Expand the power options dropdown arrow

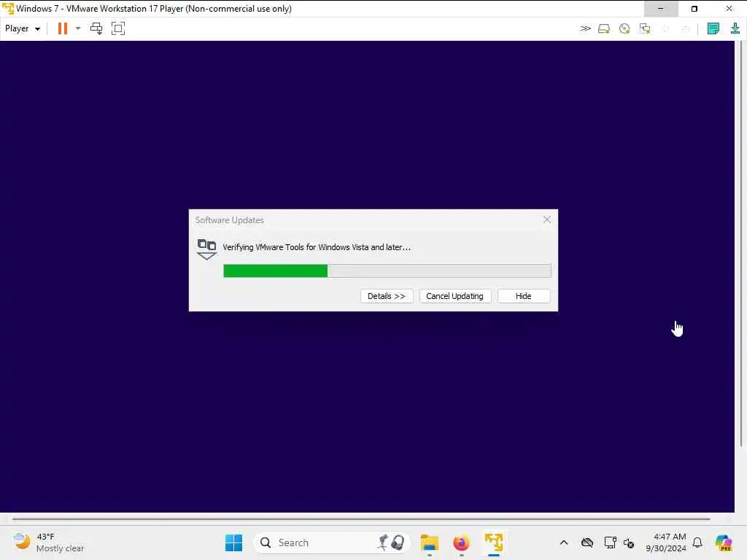[78, 28]
